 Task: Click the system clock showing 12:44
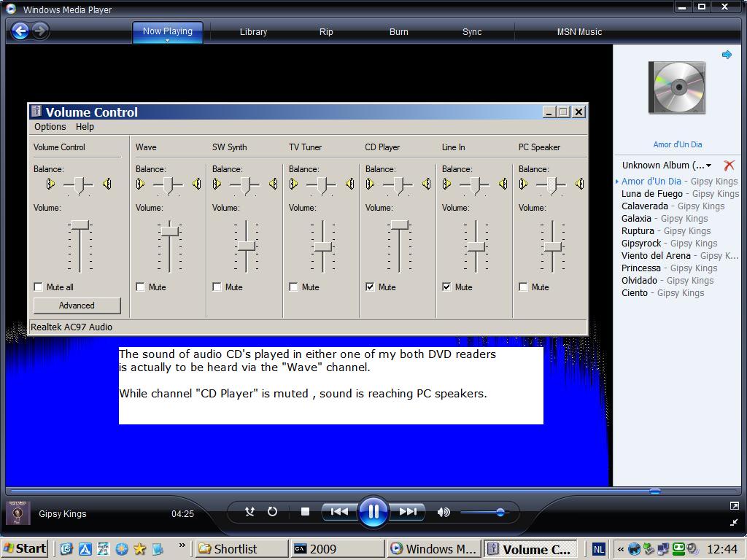click(x=722, y=549)
